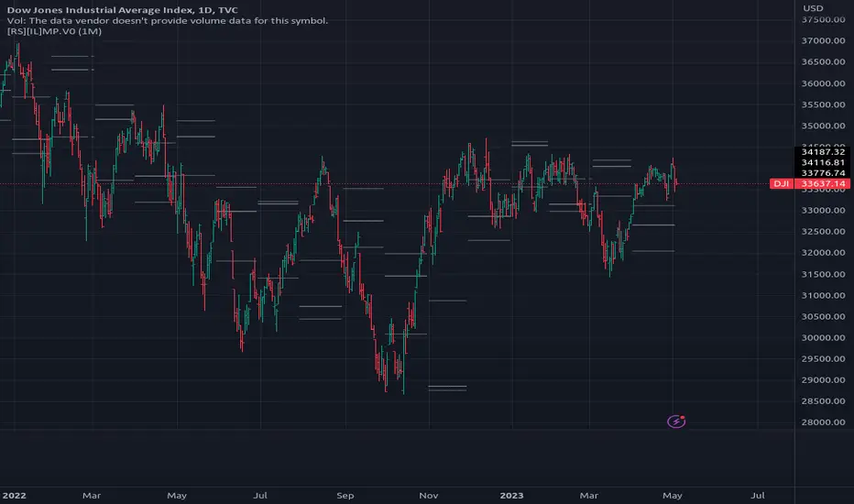Image resolution: width=854 pixels, height=504 pixels.
Task: Click the 32000.00 price axis label
Action: click(823, 253)
